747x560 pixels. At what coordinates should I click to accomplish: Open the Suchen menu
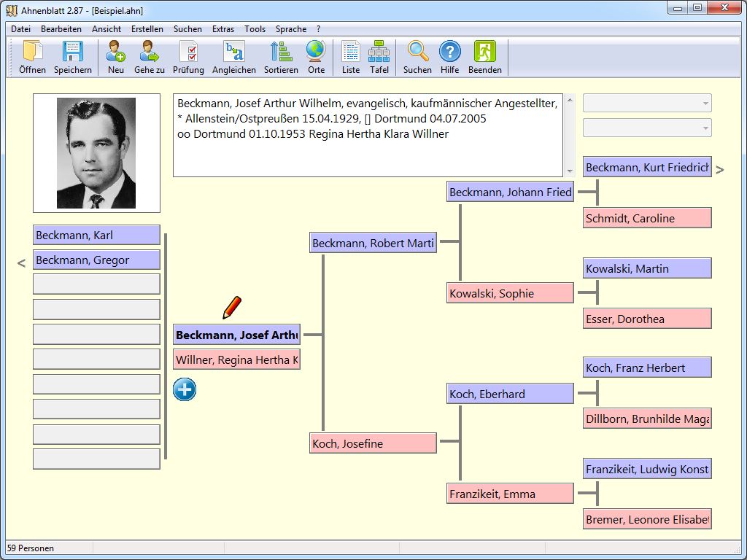[187, 29]
